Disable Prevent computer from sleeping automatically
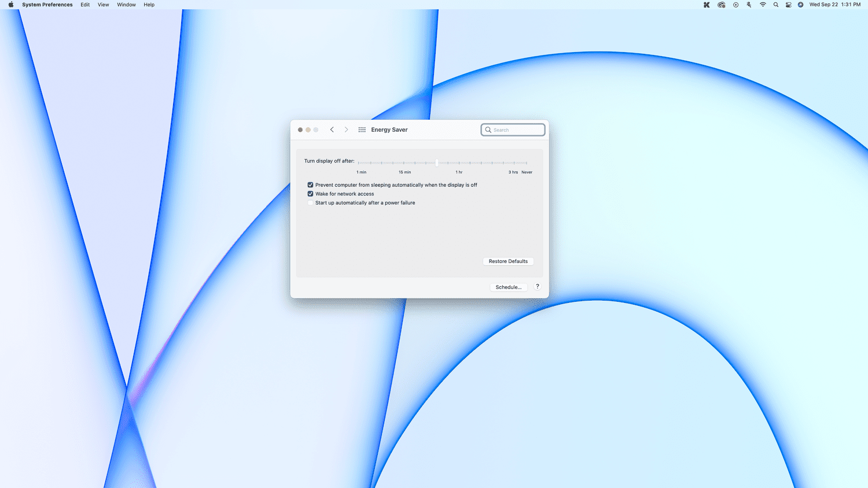 click(x=310, y=185)
